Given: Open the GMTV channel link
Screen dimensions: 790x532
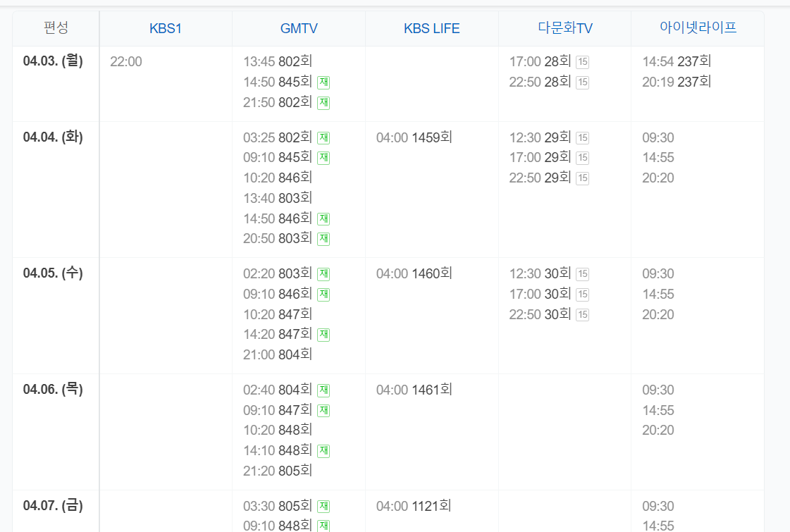Looking at the screenshot, I should tap(299, 28).
